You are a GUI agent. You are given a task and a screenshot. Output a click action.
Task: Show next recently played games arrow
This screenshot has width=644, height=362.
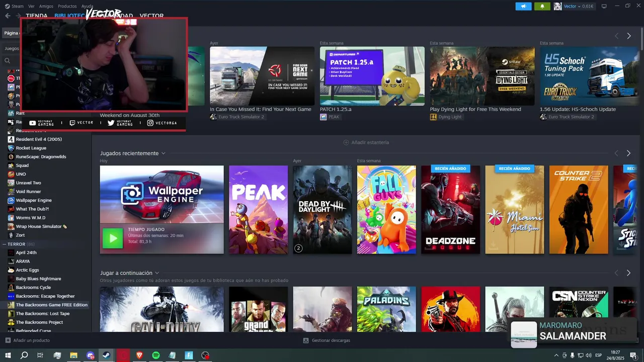pos(628,153)
